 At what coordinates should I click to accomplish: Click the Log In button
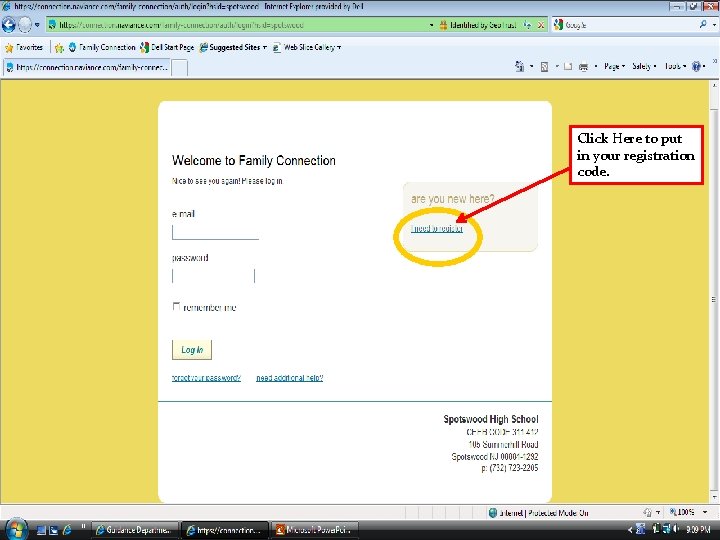click(192, 350)
